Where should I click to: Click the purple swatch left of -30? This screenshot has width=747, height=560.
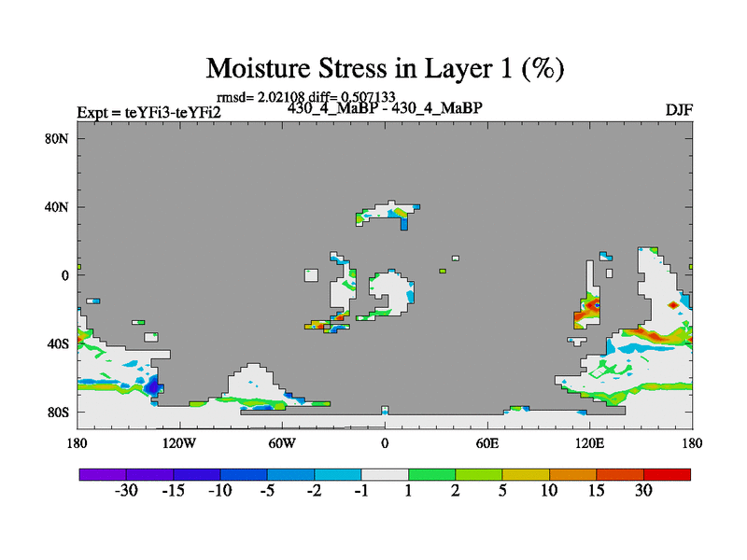[x=103, y=474]
